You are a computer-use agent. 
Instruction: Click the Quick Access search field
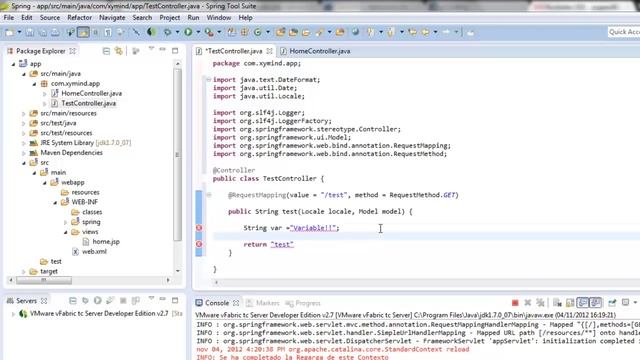[624, 32]
